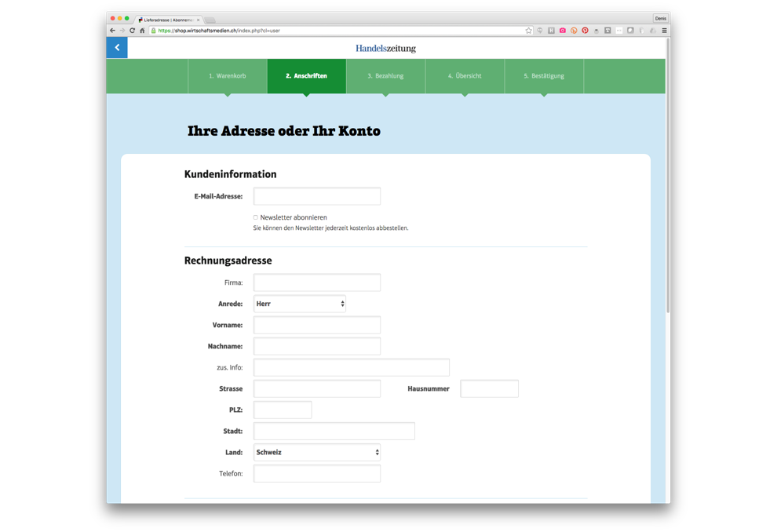This screenshot has height=532, width=777.
Task: Click the browser address bar URL
Action: [x=219, y=31]
